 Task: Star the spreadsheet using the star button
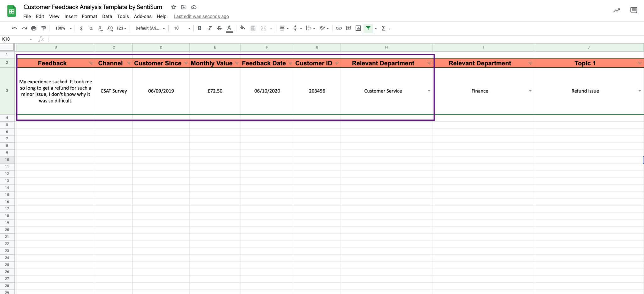(173, 7)
